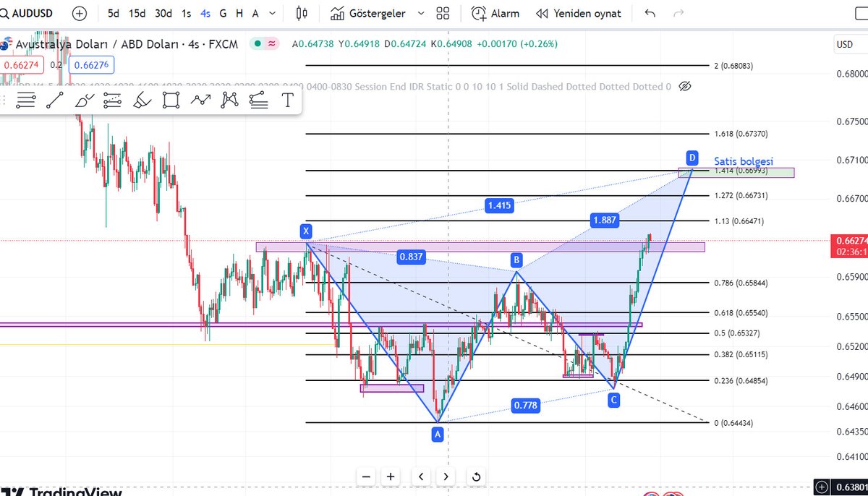868x496 pixels.
Task: Start Yeniden oynat bar replay
Action: (578, 13)
